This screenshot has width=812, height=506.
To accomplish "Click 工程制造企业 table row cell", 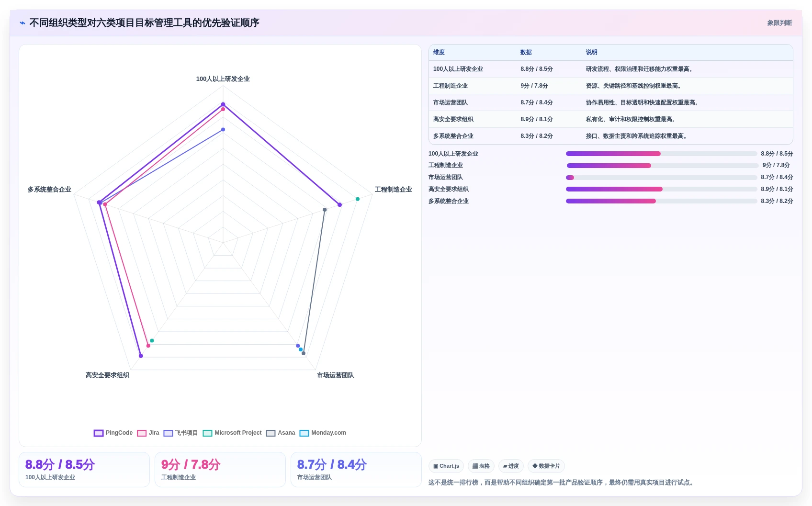I will click(451, 86).
